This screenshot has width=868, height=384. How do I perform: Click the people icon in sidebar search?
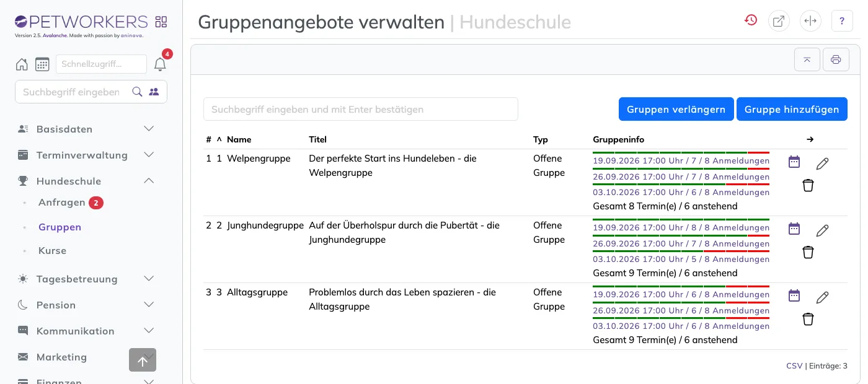(x=154, y=92)
